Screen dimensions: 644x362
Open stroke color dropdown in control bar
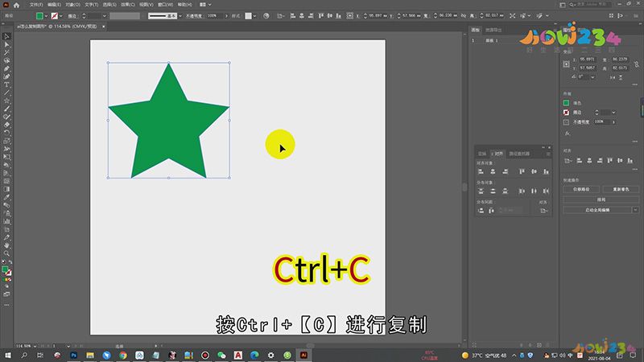click(61, 16)
